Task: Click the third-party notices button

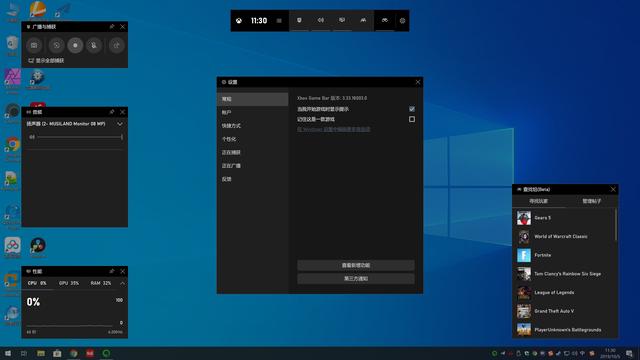Action: tap(356, 278)
